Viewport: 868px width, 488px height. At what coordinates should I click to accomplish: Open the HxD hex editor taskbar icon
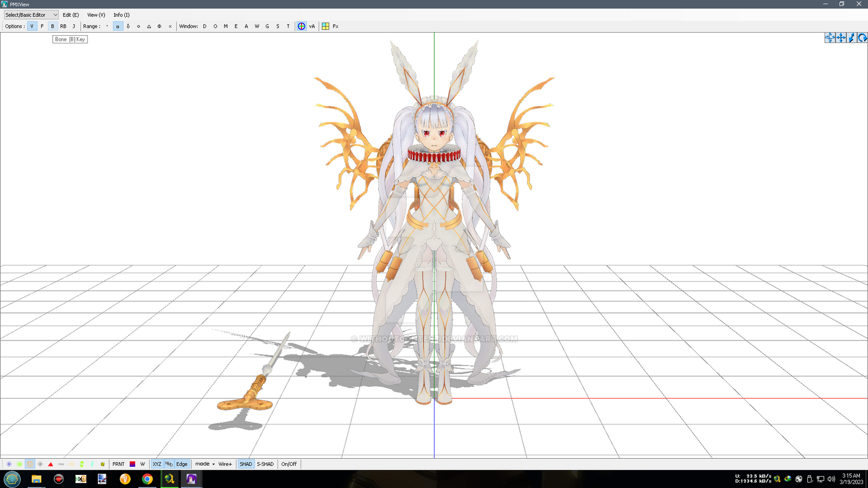81,479
